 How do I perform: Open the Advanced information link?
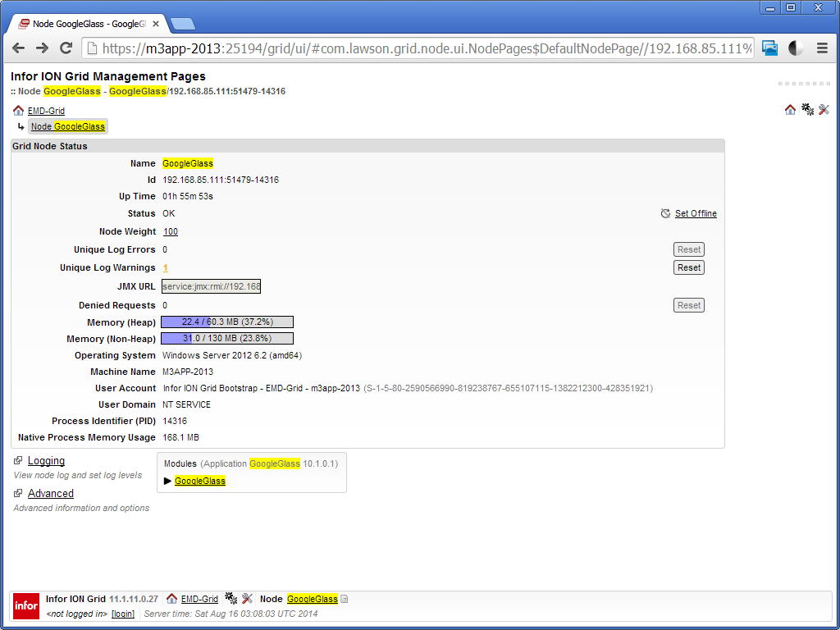point(50,494)
